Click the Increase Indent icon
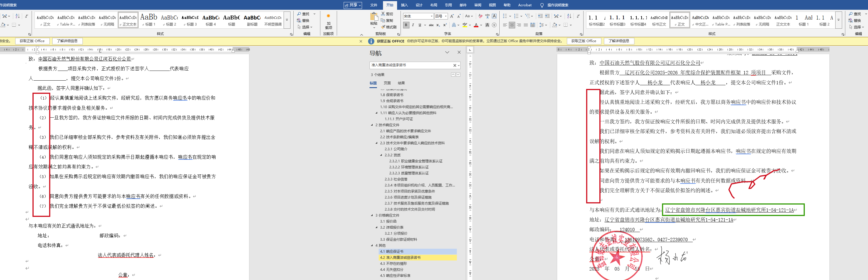This screenshot has height=280, width=868. click(x=548, y=16)
